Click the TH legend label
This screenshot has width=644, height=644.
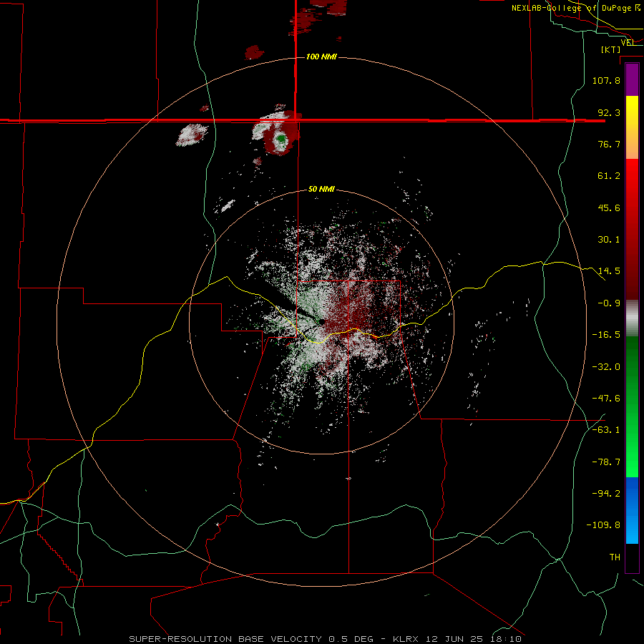[615, 557]
